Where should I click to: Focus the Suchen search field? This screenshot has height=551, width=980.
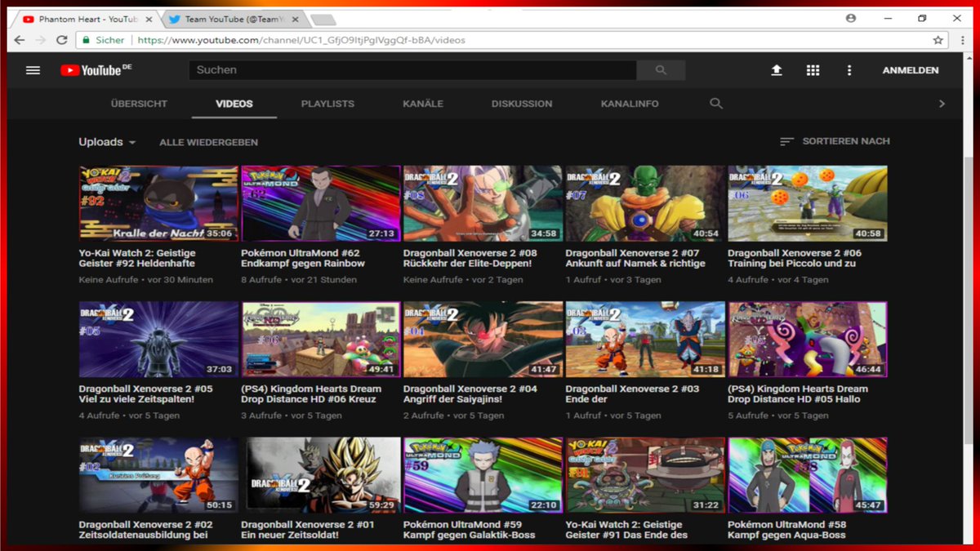click(x=412, y=70)
